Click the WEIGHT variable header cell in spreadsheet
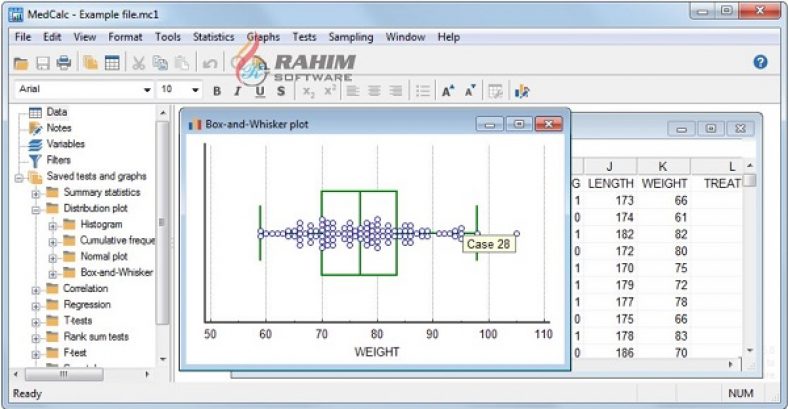Viewport: 788px width, 409px height. (x=664, y=183)
